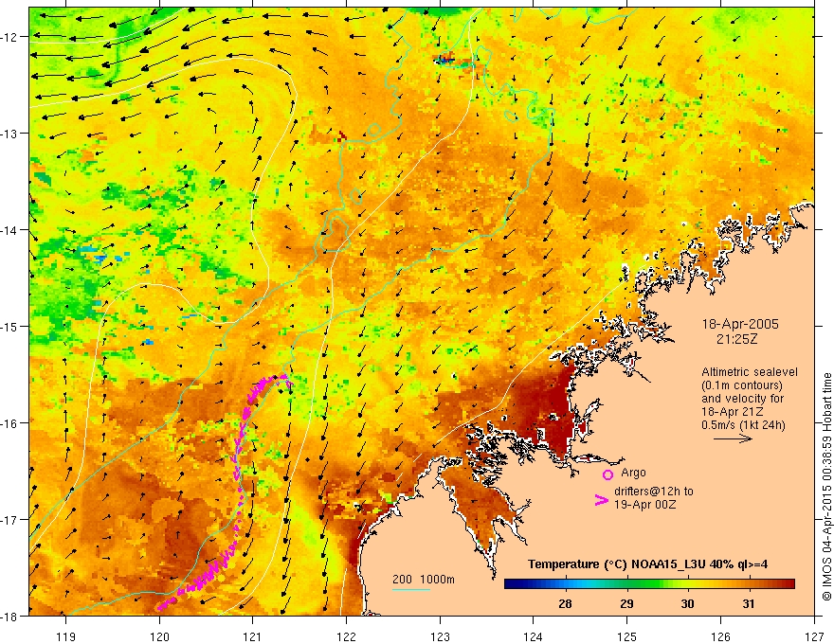The width and height of the screenshot is (834, 644).
Task: Click the "18-Apr 21Z" legend line
Action: tap(733, 412)
